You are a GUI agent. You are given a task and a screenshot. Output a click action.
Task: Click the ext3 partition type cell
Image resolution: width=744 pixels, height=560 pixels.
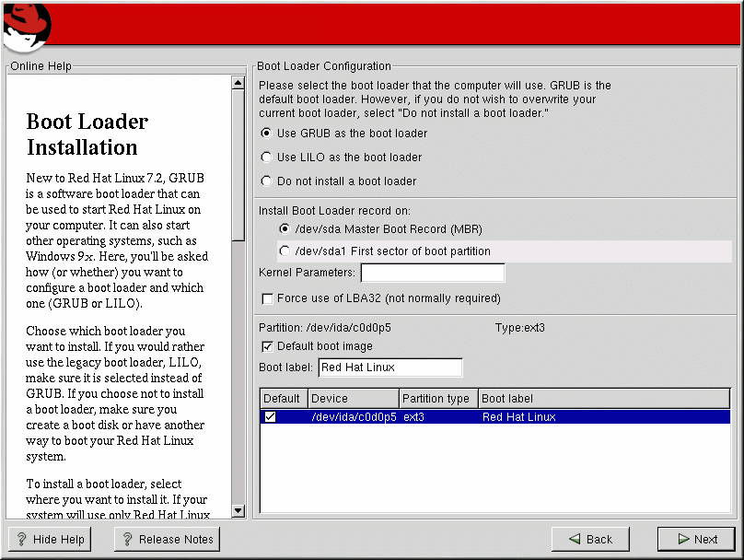(x=413, y=416)
